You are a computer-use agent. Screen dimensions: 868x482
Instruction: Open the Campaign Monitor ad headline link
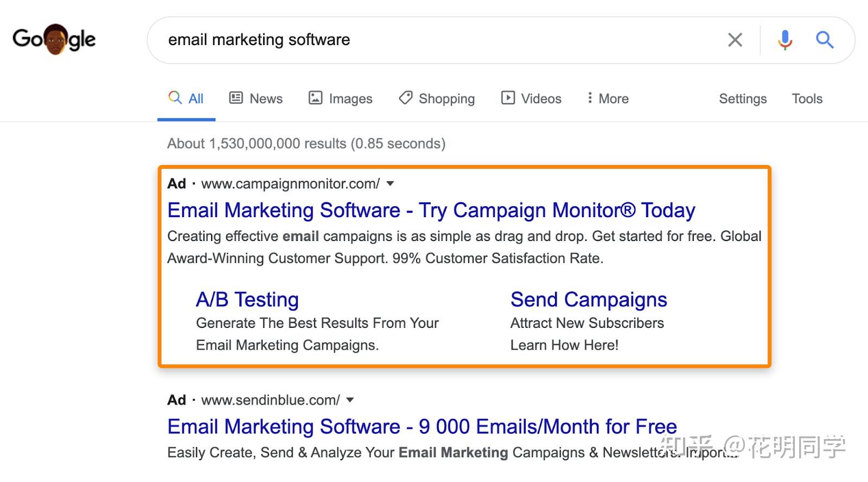coord(431,210)
